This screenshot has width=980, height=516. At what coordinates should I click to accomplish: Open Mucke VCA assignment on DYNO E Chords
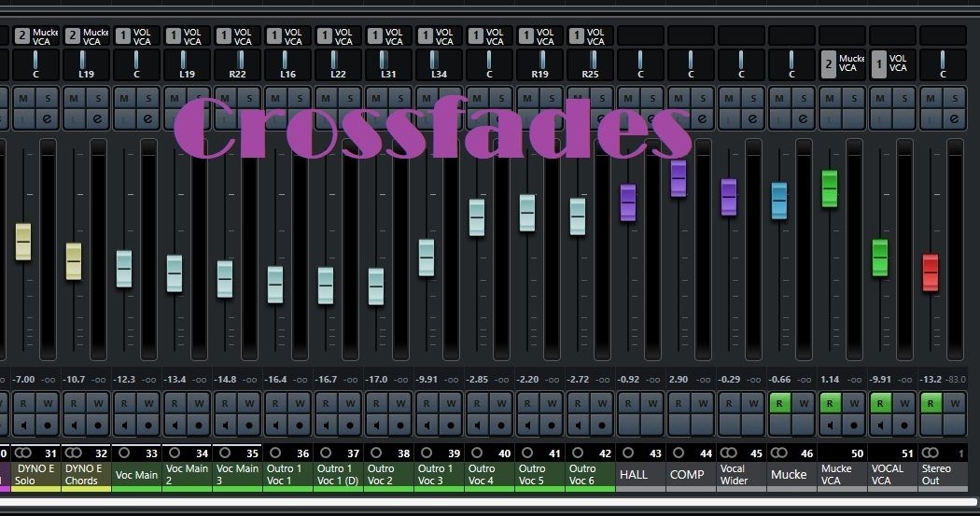(86, 36)
